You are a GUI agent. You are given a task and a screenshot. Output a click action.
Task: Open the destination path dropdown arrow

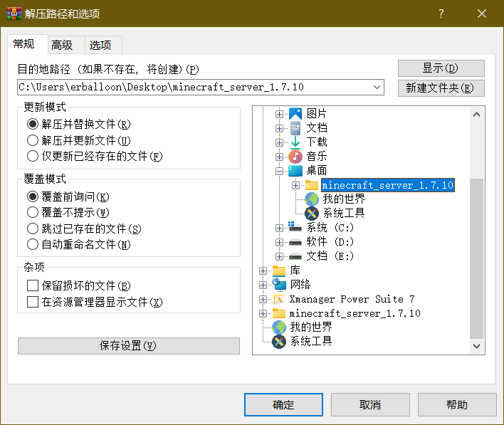click(377, 88)
